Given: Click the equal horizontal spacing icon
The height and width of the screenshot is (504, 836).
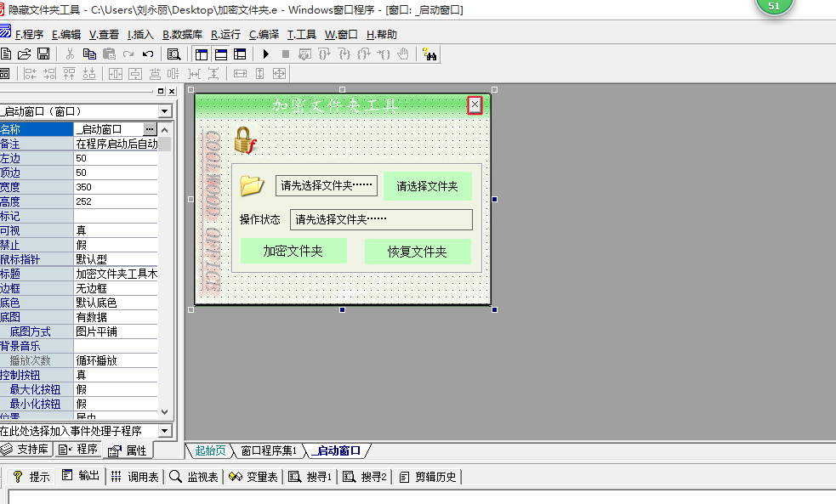Looking at the screenshot, I should point(194,74).
